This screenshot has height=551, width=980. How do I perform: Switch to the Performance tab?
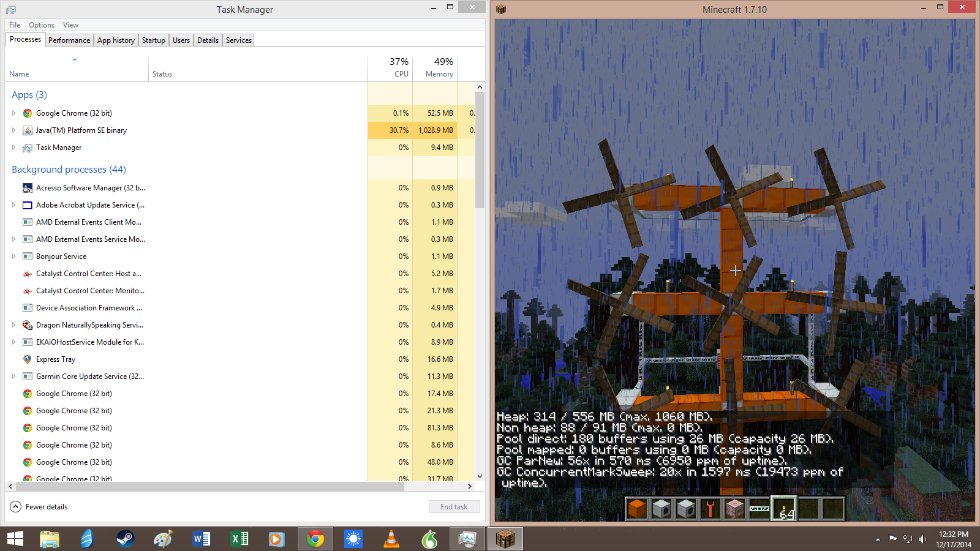click(69, 40)
